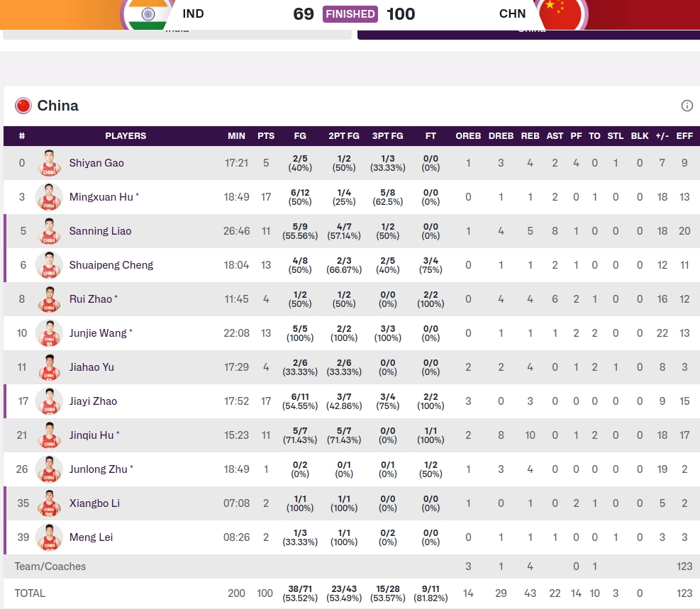Open Junjie Wang player profile link
Screen dimensions: 700x609
[x=98, y=333]
